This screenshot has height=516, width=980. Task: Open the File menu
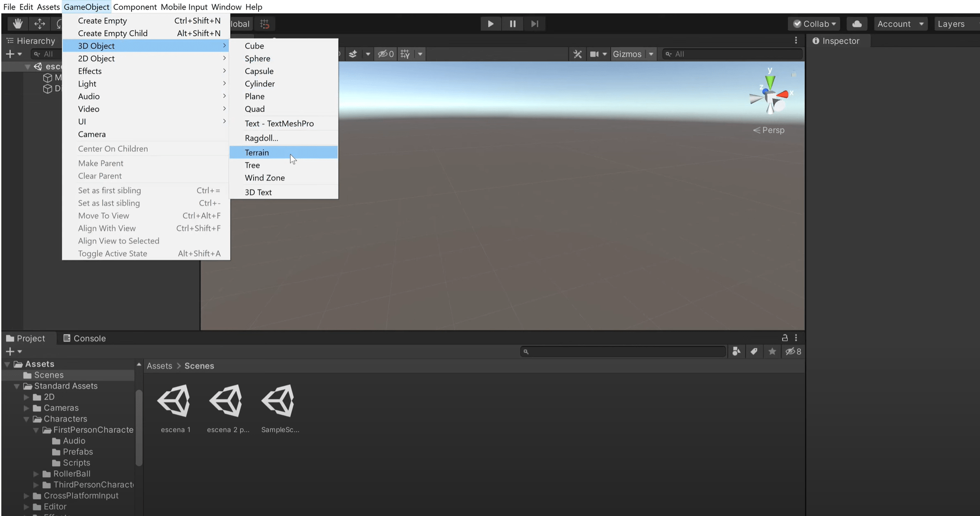click(9, 7)
